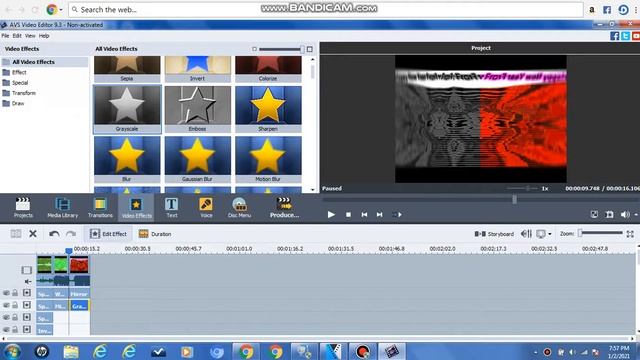Open the Text tool panel
This screenshot has height=360, width=640.
click(x=171, y=208)
